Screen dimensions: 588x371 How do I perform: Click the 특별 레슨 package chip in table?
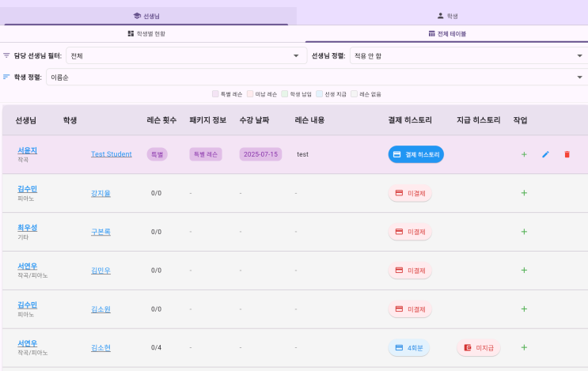[206, 154]
